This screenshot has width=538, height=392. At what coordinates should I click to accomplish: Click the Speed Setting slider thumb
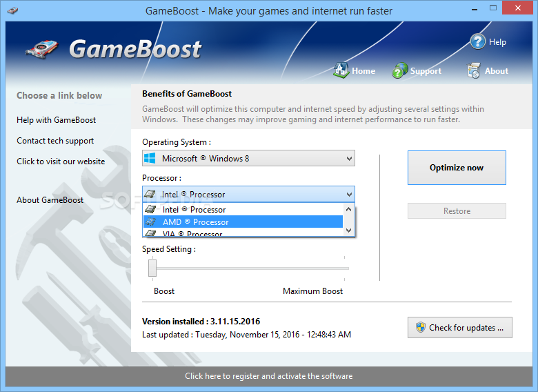pos(152,268)
